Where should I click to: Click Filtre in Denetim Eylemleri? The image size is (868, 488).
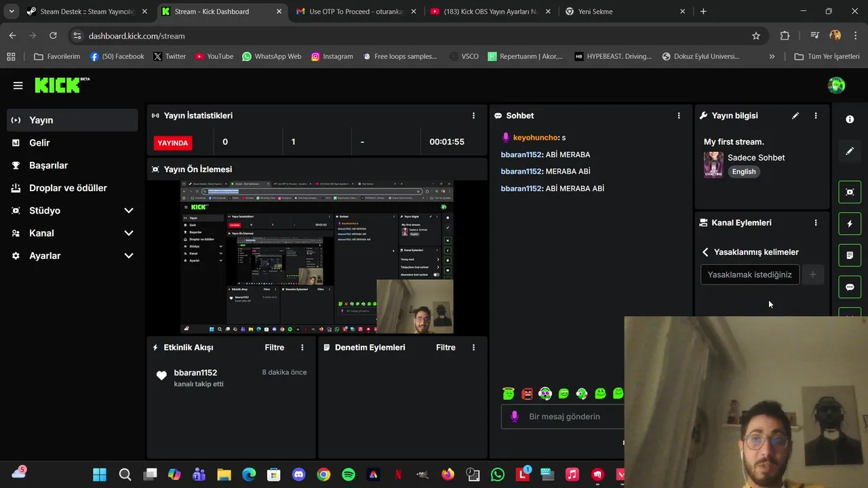pos(446,347)
